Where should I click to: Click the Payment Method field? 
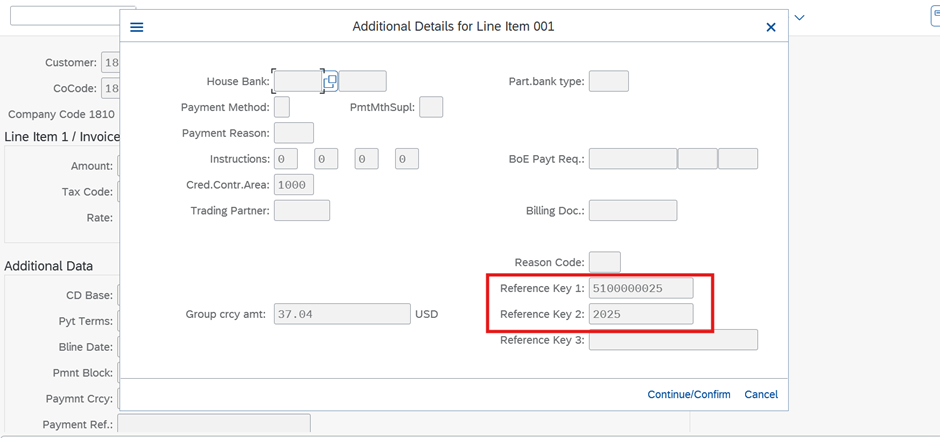coord(282,107)
